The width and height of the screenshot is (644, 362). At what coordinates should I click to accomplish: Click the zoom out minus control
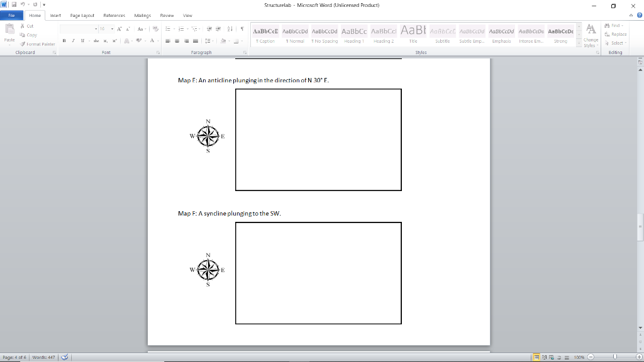(591, 357)
